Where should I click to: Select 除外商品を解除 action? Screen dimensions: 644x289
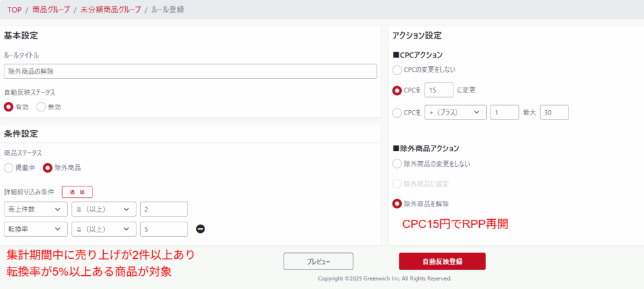pos(397,203)
